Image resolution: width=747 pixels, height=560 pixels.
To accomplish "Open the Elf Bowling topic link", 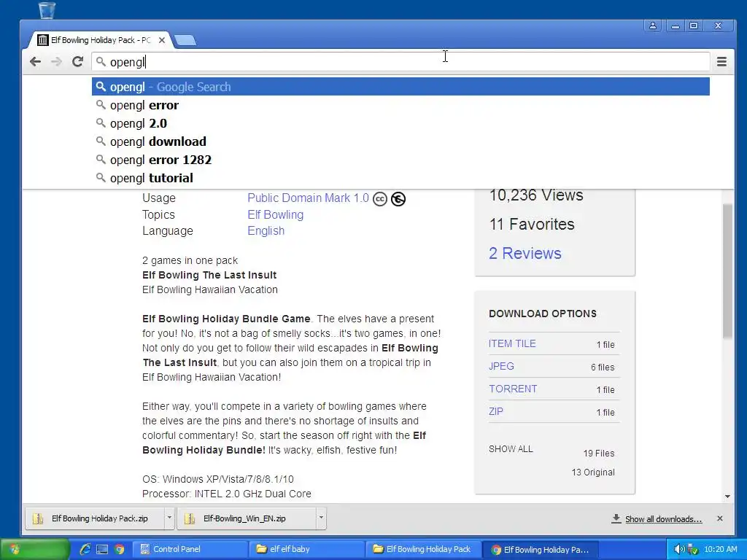I will click(275, 215).
